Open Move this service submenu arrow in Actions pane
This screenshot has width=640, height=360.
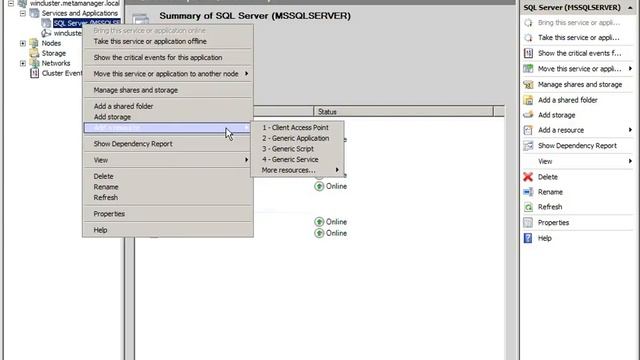630,69
